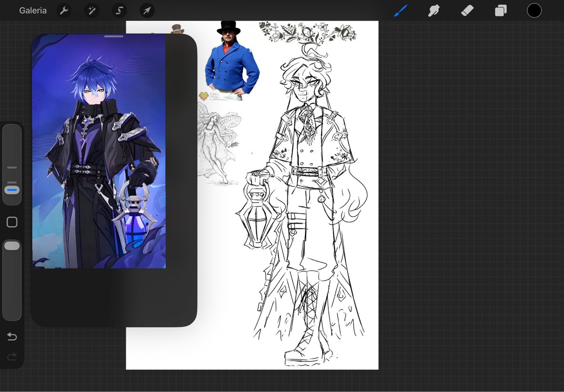This screenshot has width=564, height=392.
Task: Open the Layers panel
Action: (x=500, y=10)
